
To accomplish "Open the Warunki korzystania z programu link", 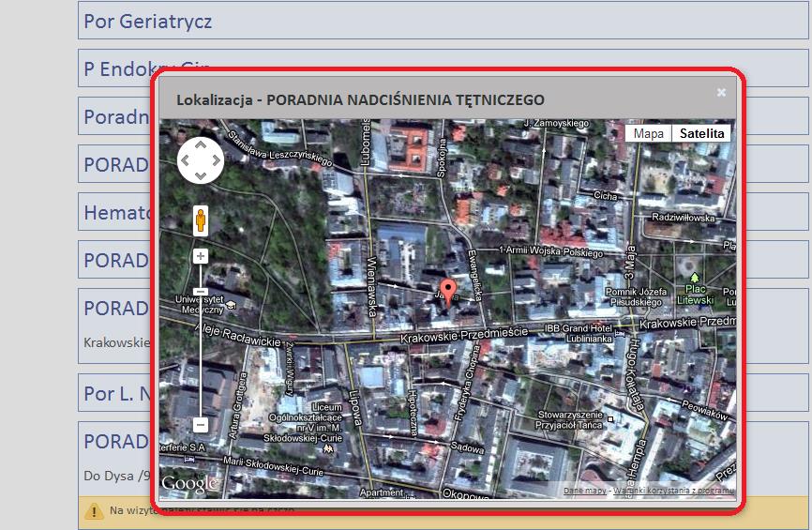I will point(673,490).
